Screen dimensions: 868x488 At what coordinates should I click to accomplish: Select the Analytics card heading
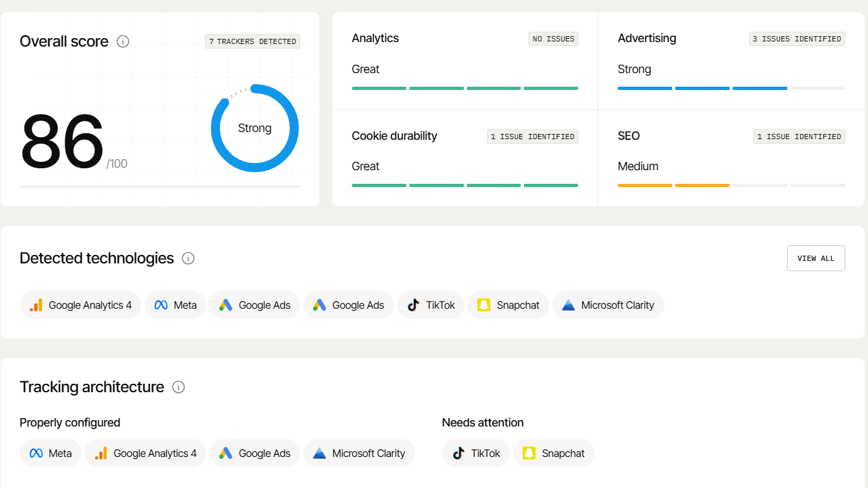[375, 38]
